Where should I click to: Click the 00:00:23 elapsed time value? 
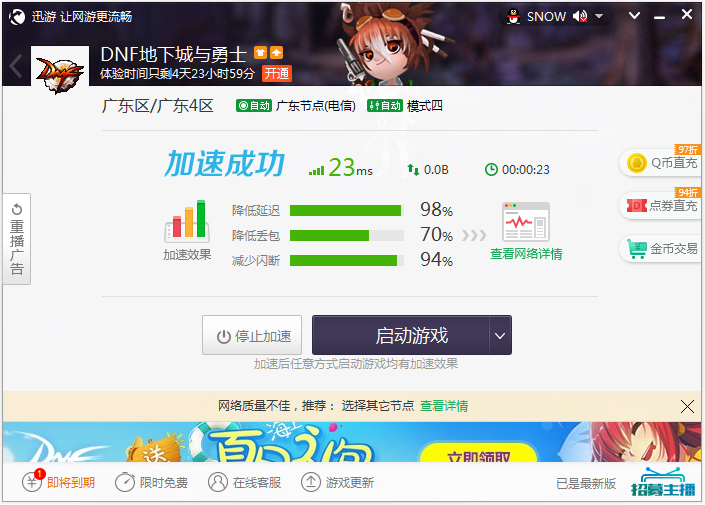coord(526,170)
